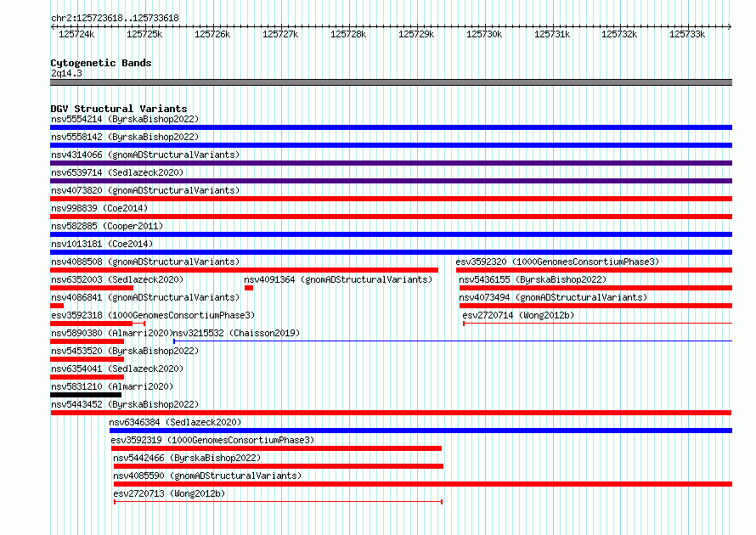756x535 pixels.
Task: Click the blue bar under nsv5554214
Action: (x=391, y=127)
